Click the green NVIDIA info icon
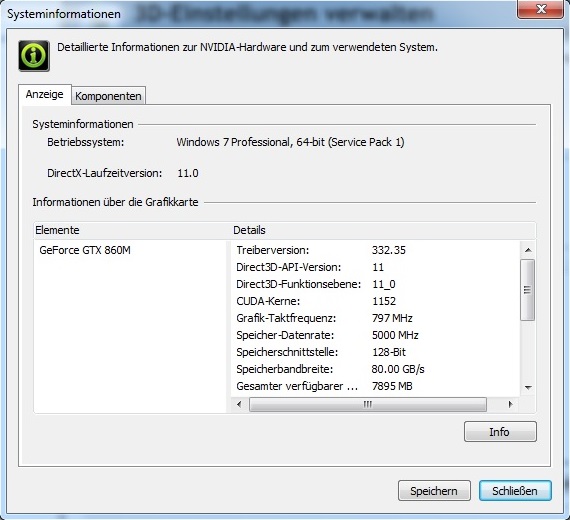Screen dimensions: 570x520 [x=34, y=56]
